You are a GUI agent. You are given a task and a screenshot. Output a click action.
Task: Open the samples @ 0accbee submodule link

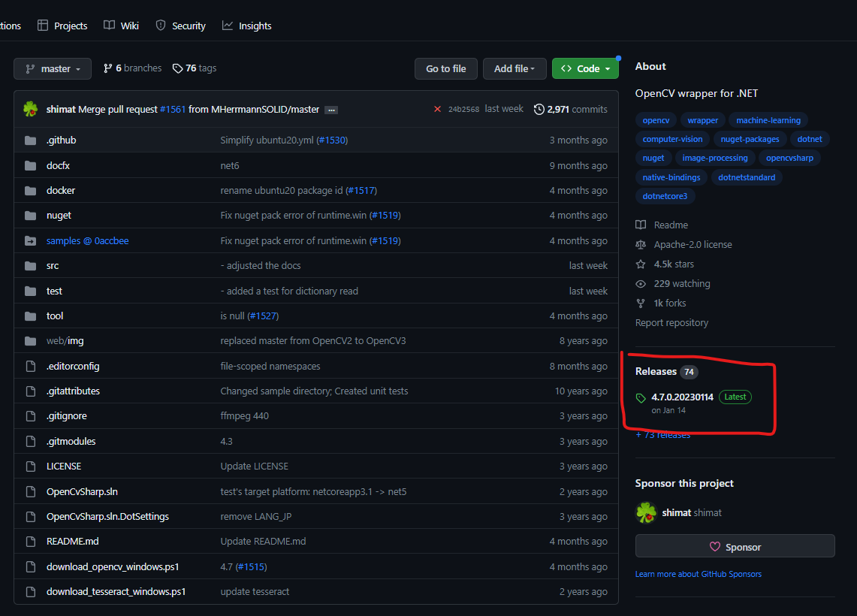click(87, 241)
